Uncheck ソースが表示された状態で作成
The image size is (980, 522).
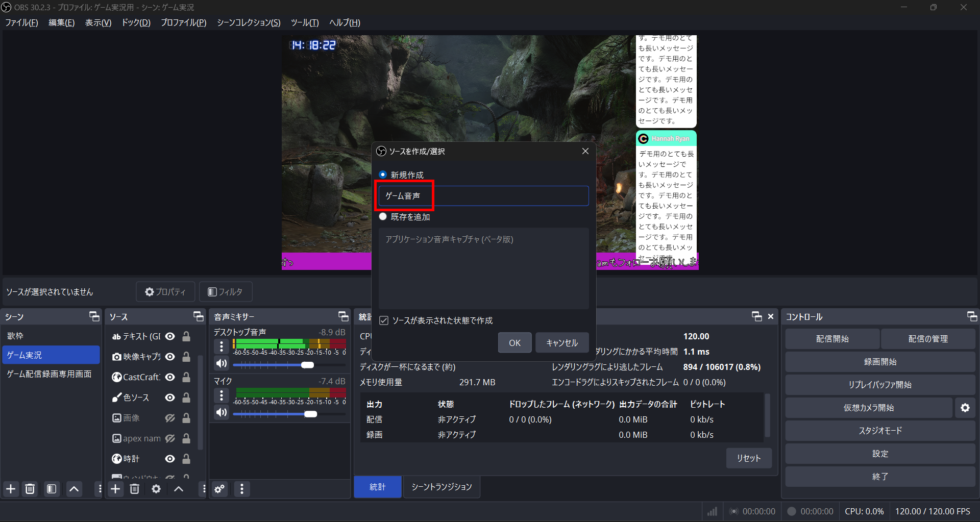click(x=384, y=320)
